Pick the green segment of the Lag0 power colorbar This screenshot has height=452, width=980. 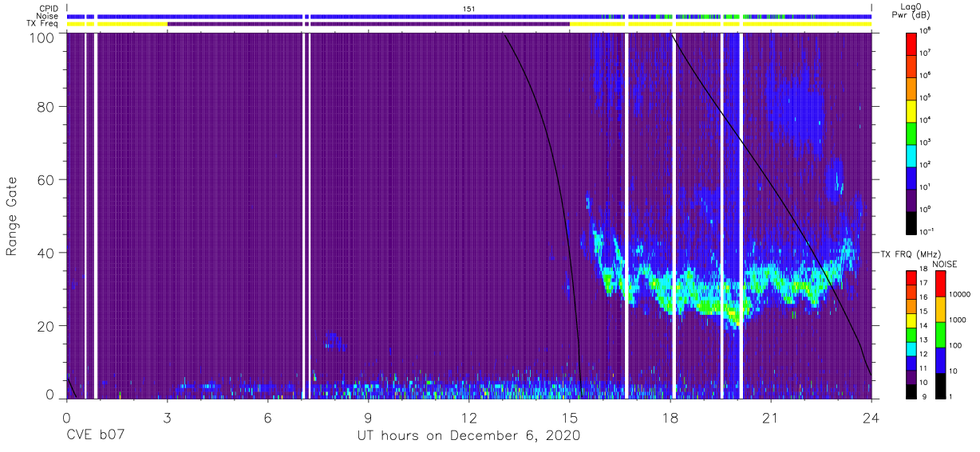(x=912, y=132)
